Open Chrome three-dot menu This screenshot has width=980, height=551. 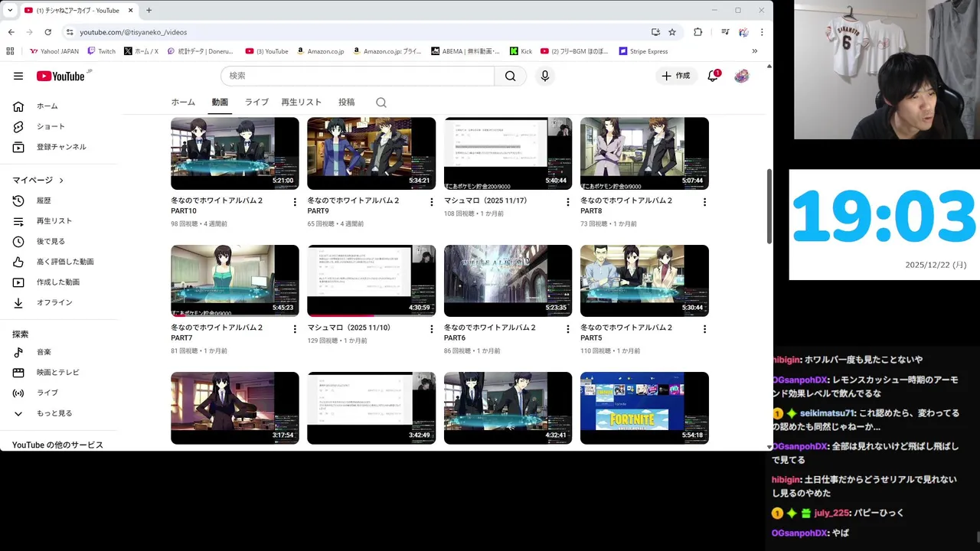(762, 32)
